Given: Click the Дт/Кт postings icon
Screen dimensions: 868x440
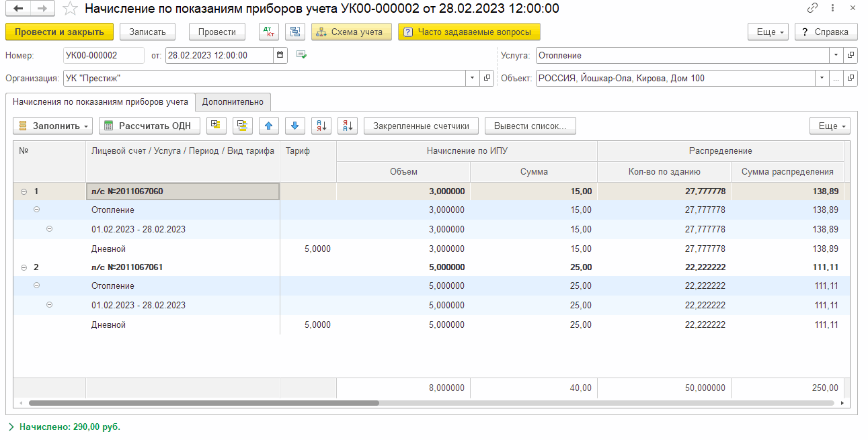Looking at the screenshot, I should [x=269, y=32].
